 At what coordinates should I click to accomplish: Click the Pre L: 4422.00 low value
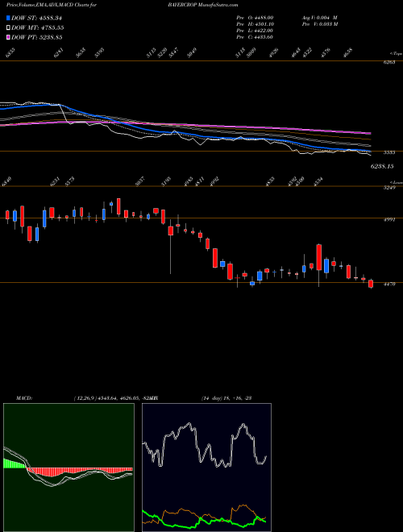click(255, 31)
